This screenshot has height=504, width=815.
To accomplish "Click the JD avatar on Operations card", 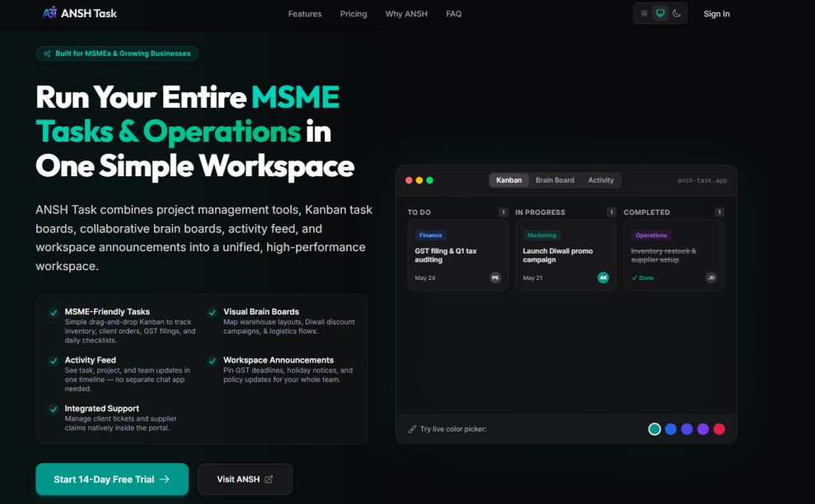I will [x=711, y=278].
